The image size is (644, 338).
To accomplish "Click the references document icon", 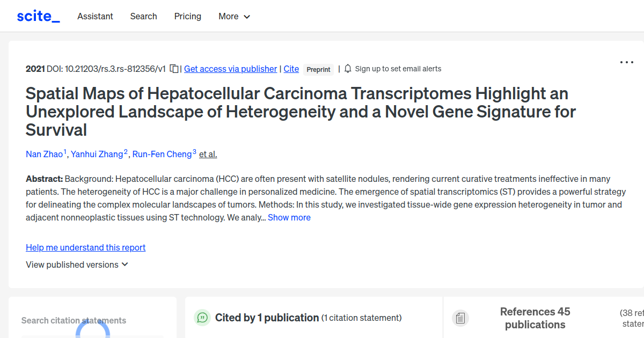I will 460,318.
